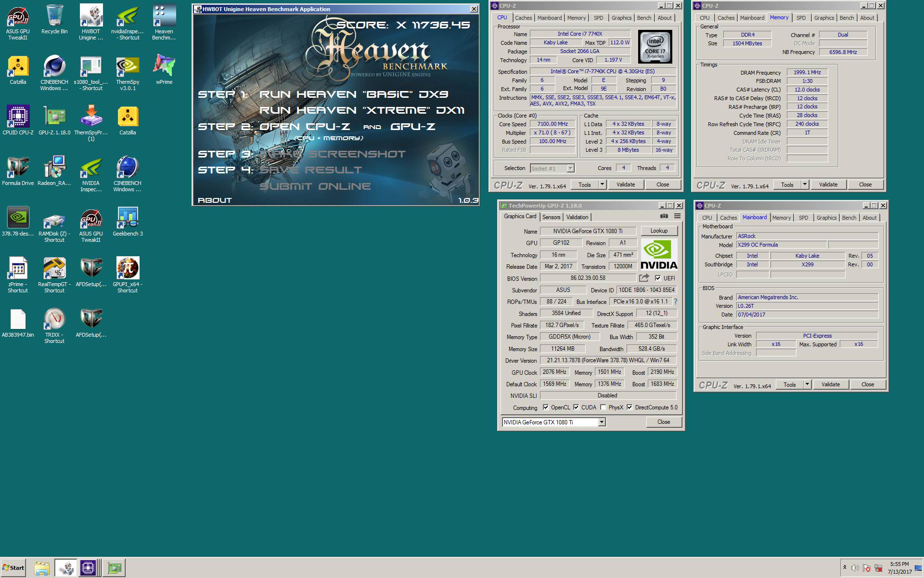
Task: Expand Tools dropdown arrow in Memory tab window
Action: (x=804, y=184)
